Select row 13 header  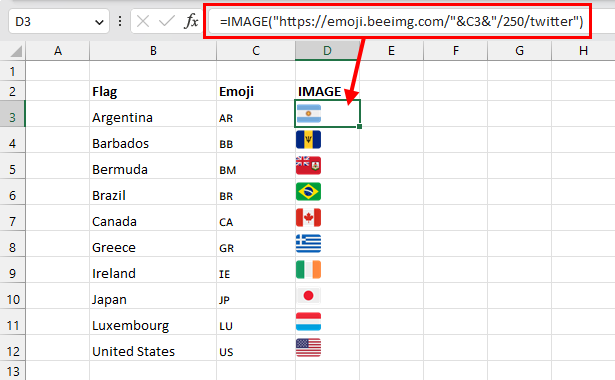(x=13, y=371)
